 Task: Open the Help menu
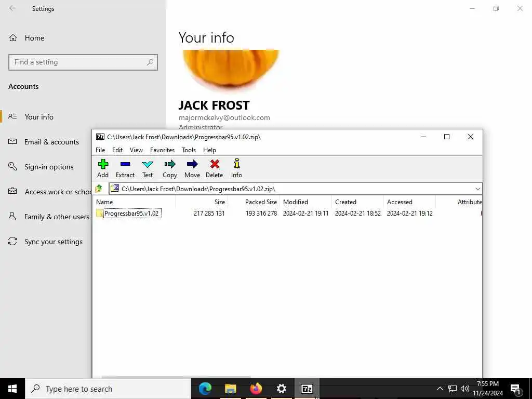(209, 150)
